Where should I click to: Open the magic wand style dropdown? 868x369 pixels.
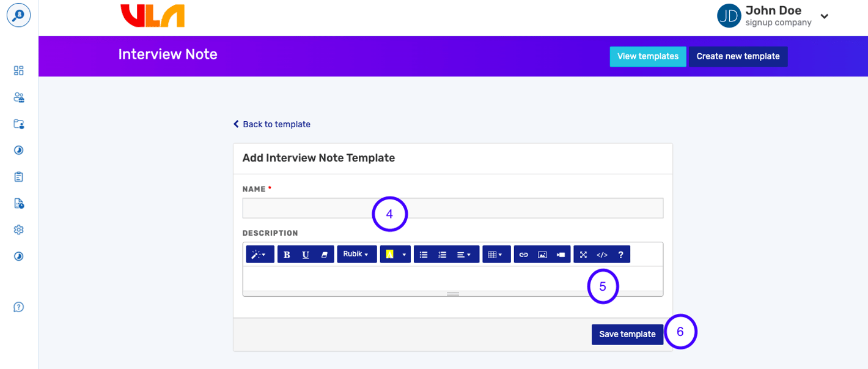[x=260, y=255]
